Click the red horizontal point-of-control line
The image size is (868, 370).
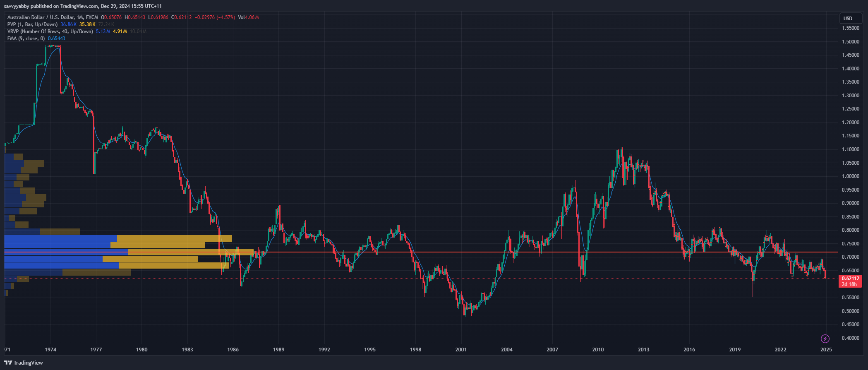click(x=496, y=252)
